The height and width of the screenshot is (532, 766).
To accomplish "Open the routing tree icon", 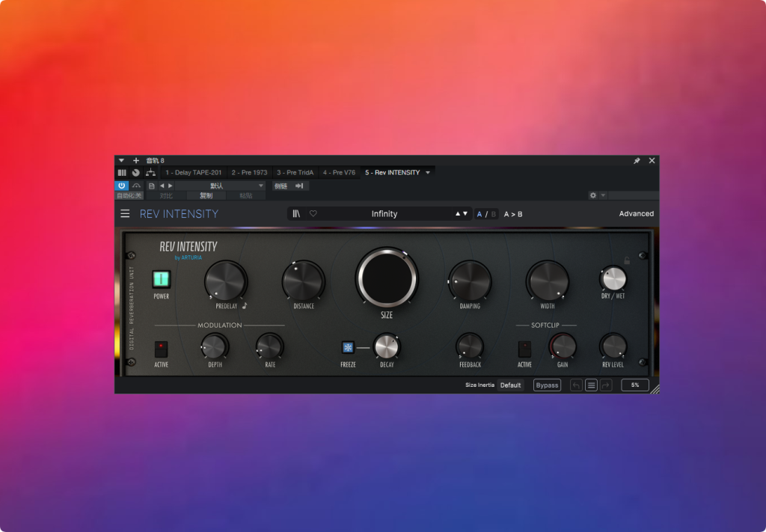I will 150,172.
